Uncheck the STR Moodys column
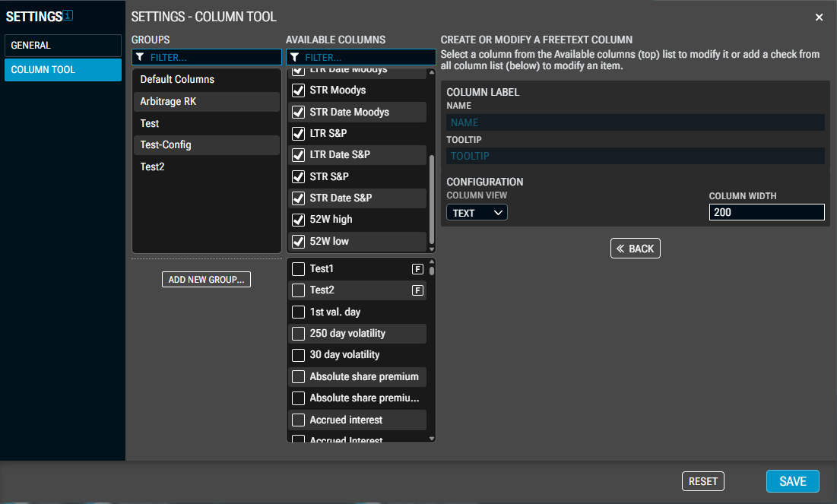 coord(299,90)
